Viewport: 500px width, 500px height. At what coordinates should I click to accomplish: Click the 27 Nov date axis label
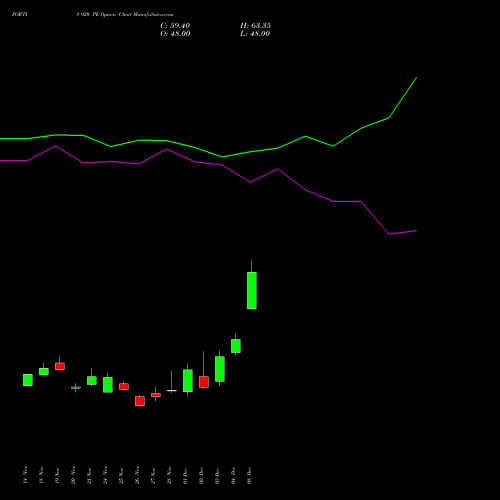coord(153,475)
